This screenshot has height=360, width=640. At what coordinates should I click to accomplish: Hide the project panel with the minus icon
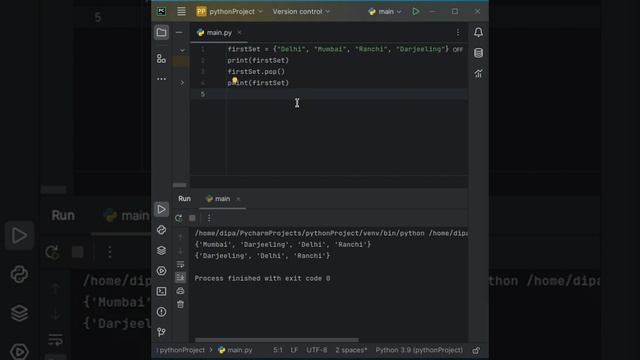[x=179, y=32]
